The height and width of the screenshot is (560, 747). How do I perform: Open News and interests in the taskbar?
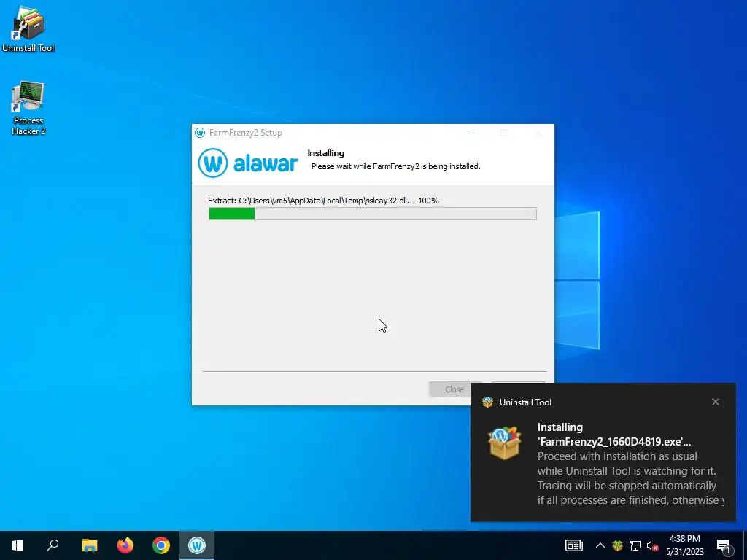(573, 545)
